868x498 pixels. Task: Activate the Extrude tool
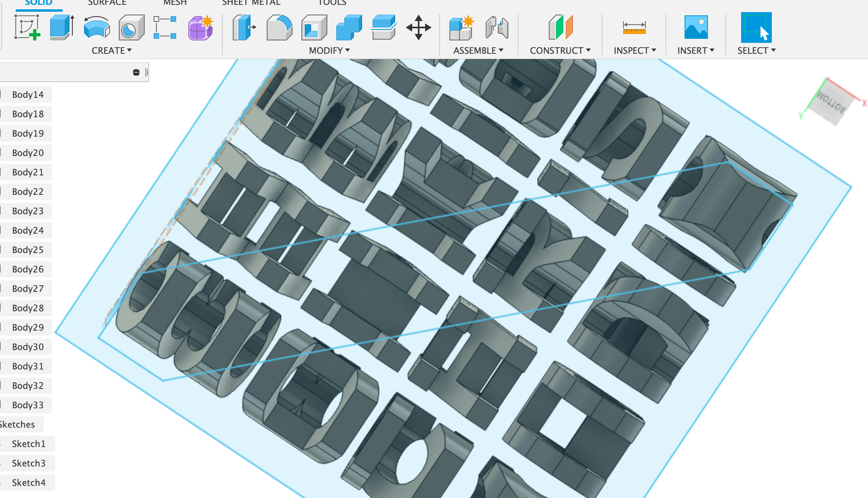(62, 27)
